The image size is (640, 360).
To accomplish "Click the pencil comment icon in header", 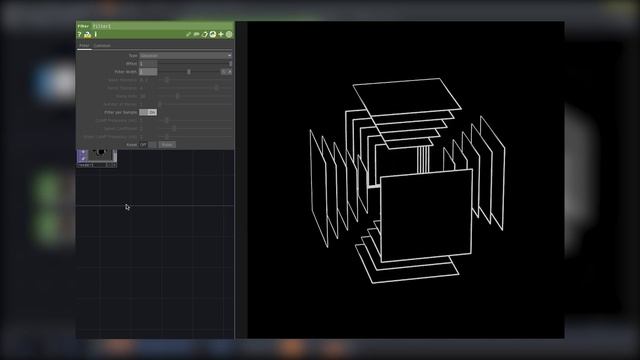I will click(188, 35).
